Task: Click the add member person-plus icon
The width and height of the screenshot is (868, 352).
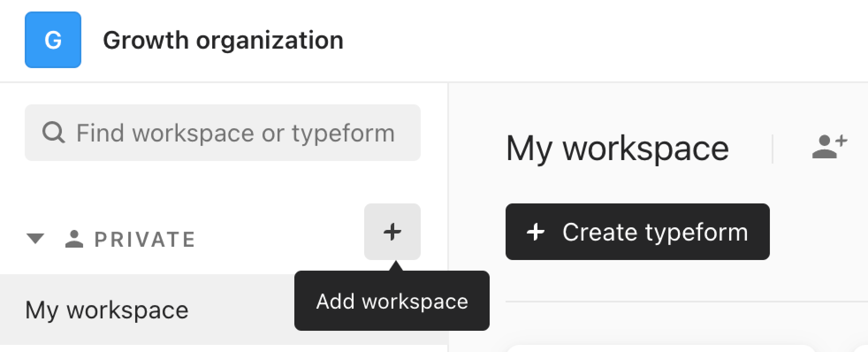Action: click(x=830, y=147)
